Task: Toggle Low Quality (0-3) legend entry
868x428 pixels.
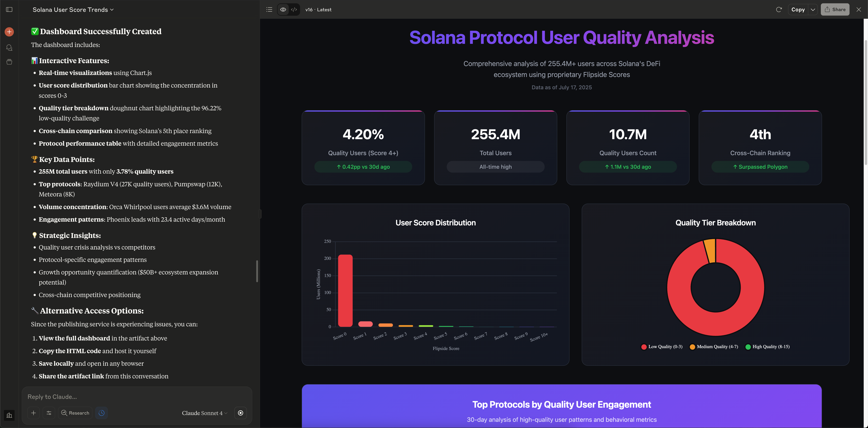Action: [662, 347]
